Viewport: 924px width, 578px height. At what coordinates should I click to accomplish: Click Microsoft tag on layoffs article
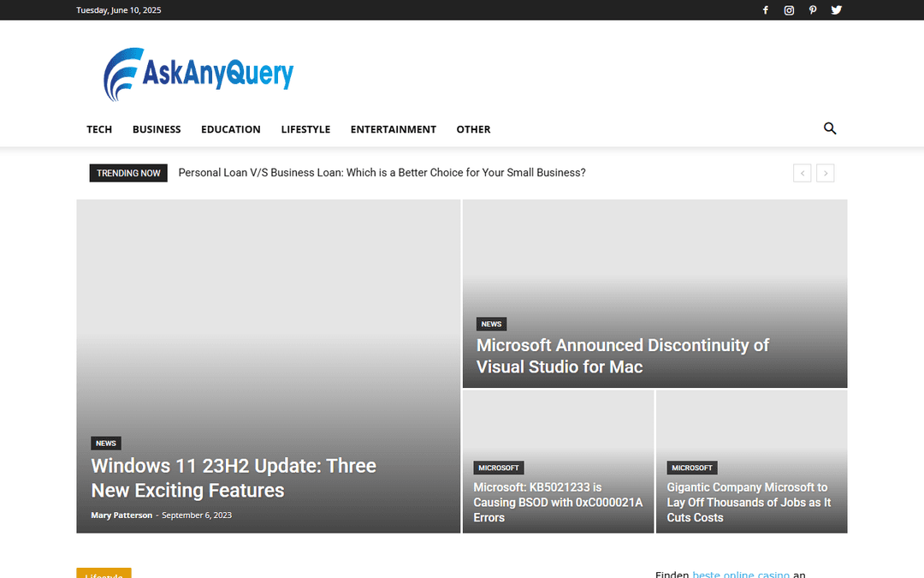point(692,468)
